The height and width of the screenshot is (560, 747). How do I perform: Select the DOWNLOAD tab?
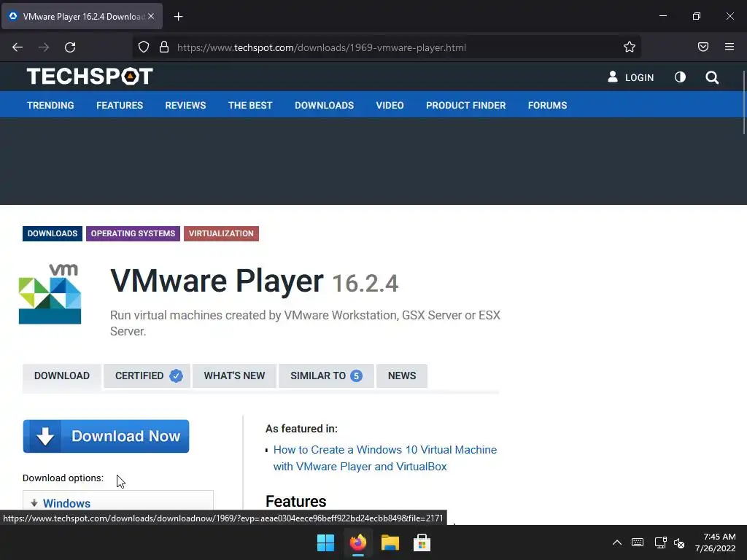point(62,376)
